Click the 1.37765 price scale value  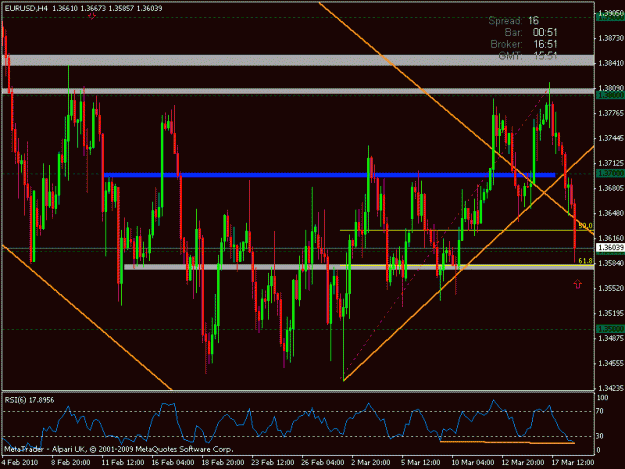[x=611, y=113]
